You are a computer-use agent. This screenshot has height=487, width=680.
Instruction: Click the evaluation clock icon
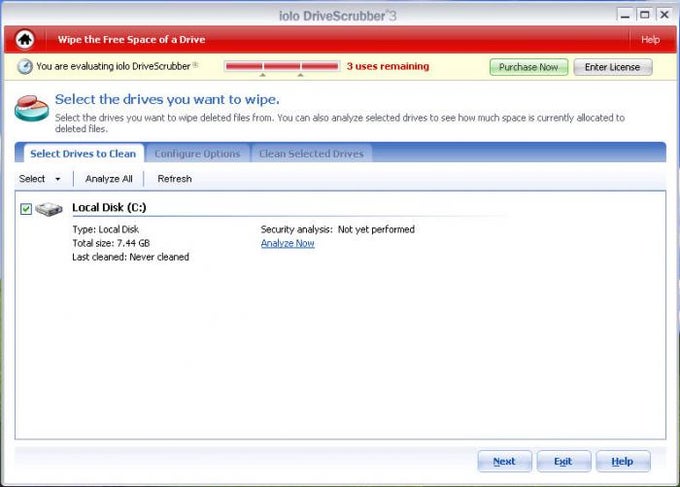24,66
